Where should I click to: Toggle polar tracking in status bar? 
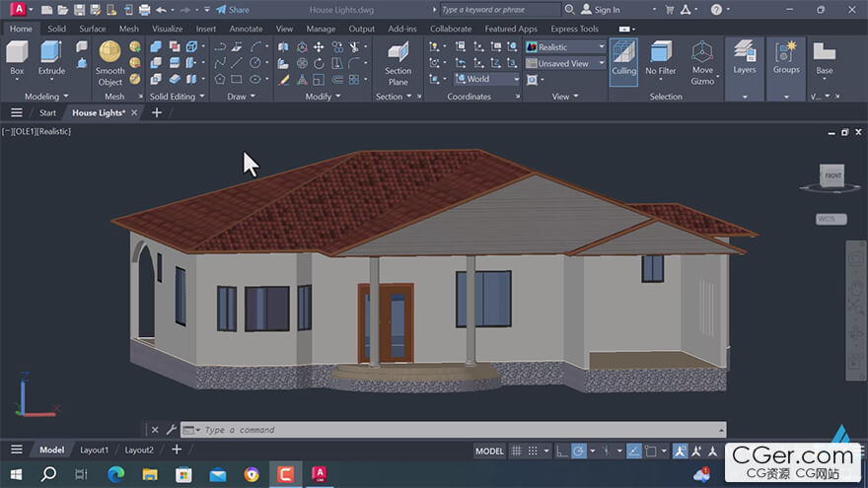click(580, 451)
